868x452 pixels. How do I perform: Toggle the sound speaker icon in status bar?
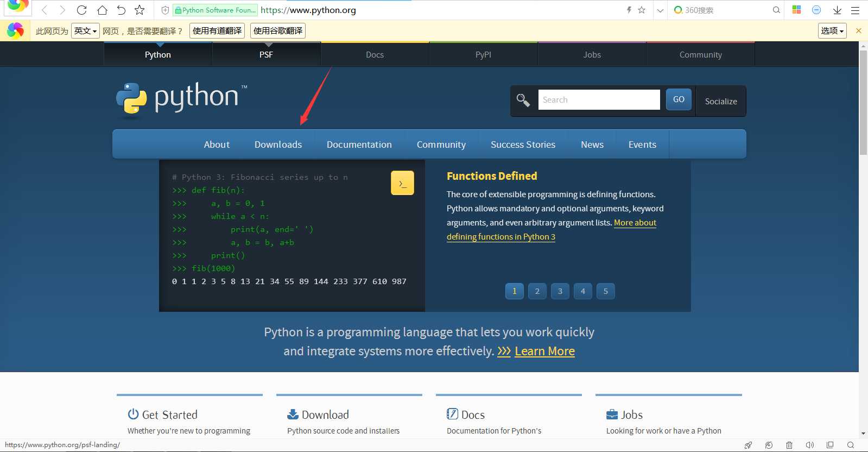tap(809, 445)
